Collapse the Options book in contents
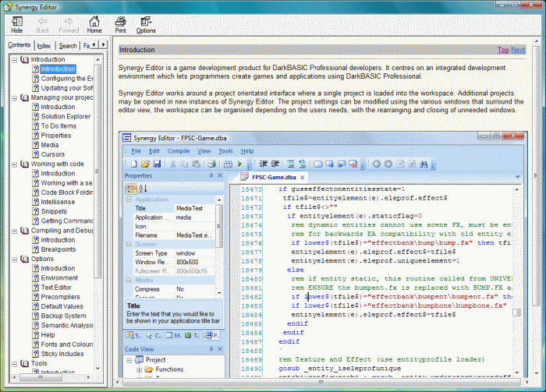Viewport: 546px width, 392px height. 15,260
